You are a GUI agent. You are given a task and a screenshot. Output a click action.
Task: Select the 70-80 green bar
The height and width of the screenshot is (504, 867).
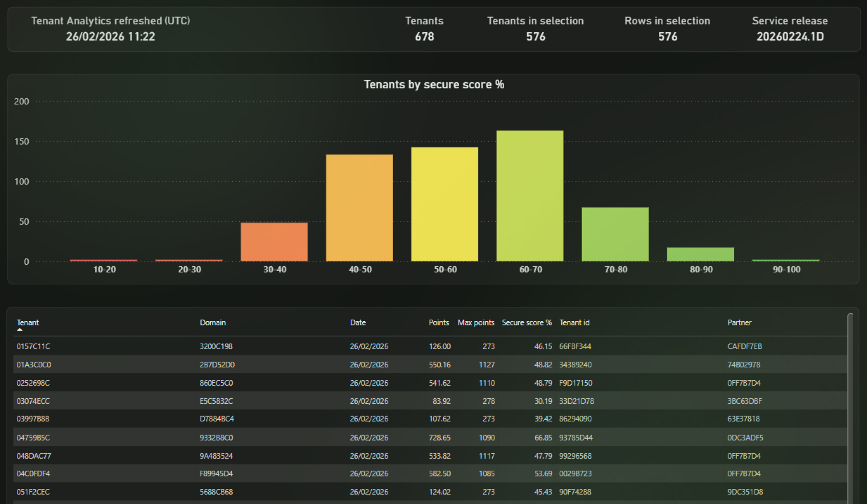point(615,234)
